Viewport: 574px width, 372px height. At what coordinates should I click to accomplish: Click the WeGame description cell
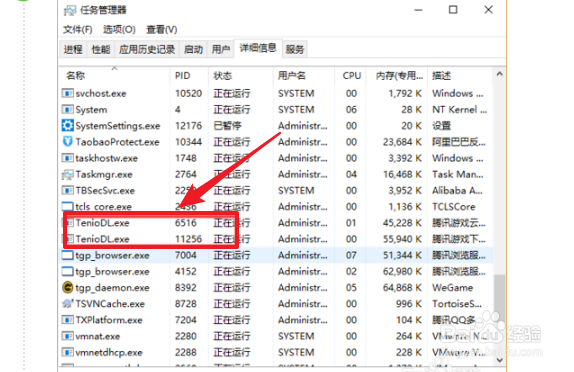[452, 287]
